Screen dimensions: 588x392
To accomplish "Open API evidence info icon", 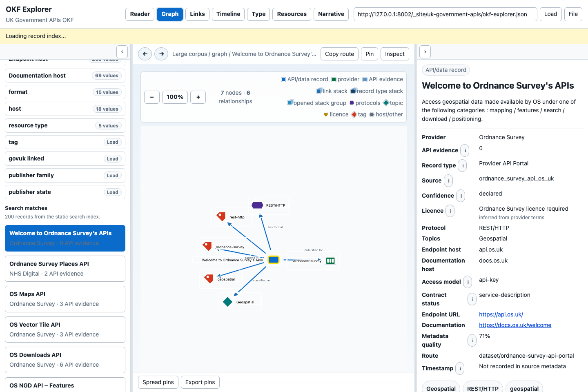I will 465,150.
